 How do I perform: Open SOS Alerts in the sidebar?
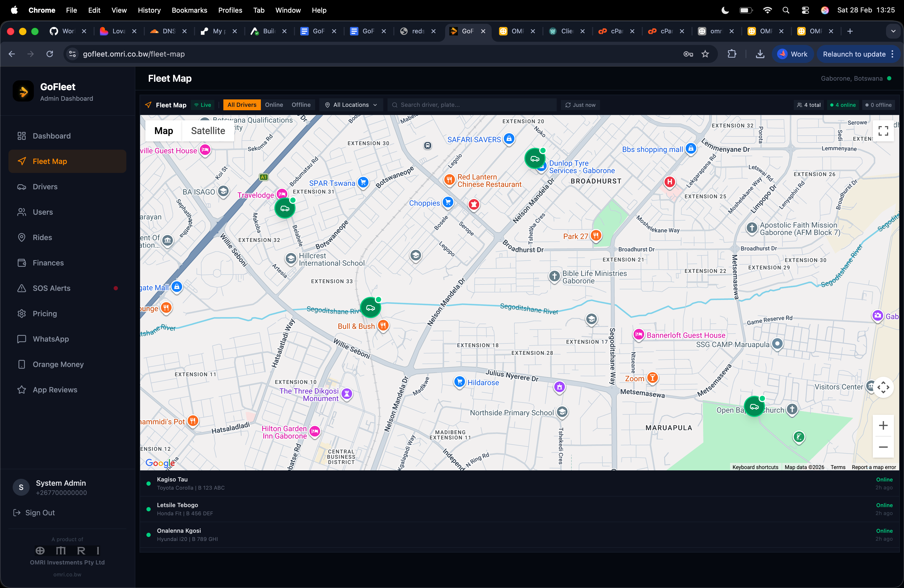tap(67, 288)
